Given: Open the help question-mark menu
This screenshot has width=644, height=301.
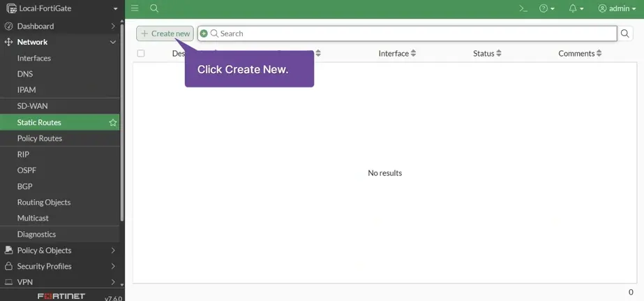Looking at the screenshot, I should point(546,8).
